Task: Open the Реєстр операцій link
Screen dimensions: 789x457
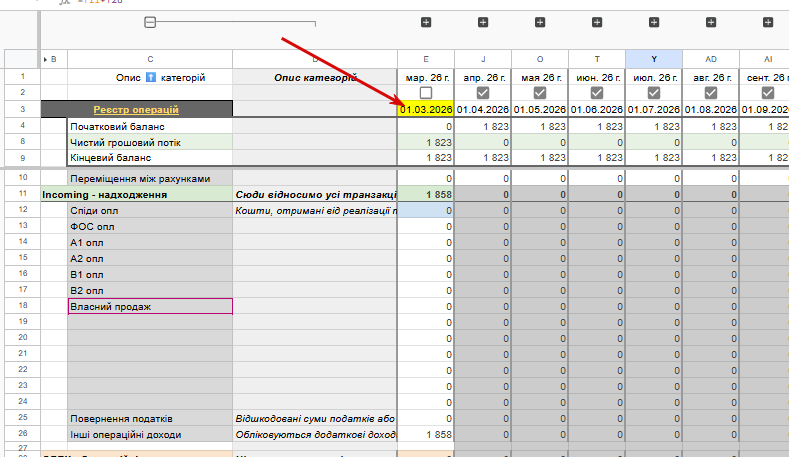Action: [136, 110]
